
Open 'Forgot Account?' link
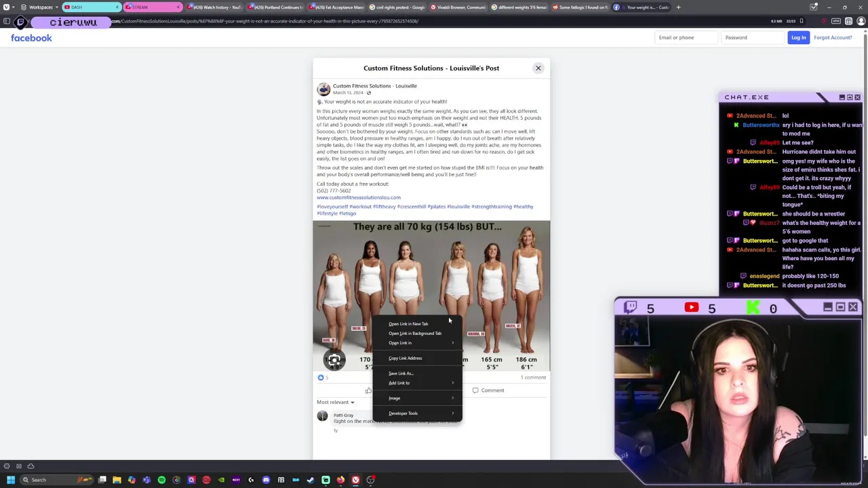coord(833,37)
